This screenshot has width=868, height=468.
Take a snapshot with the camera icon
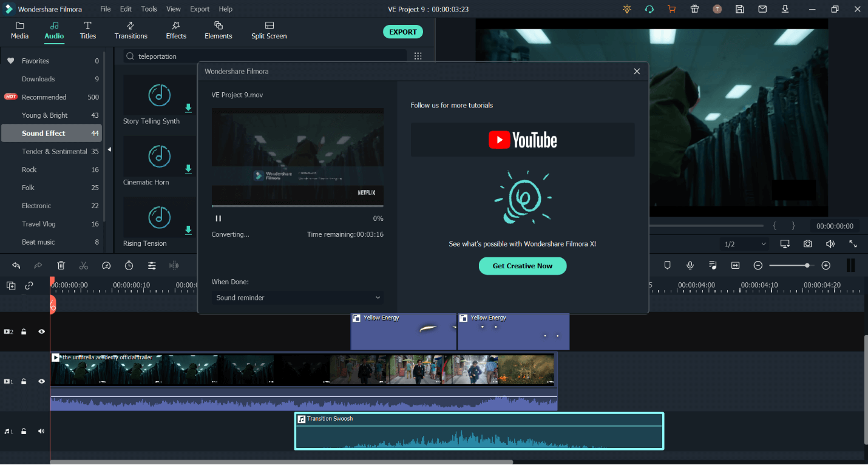[808, 243]
